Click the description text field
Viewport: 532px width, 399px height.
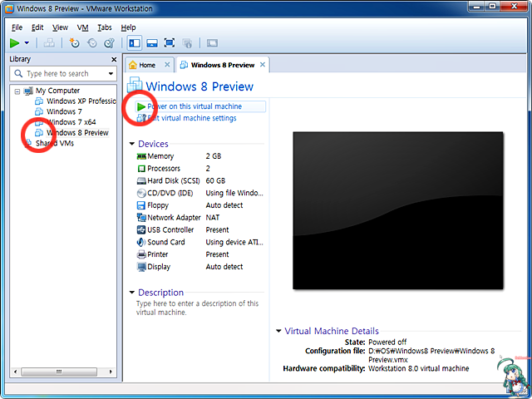point(197,308)
